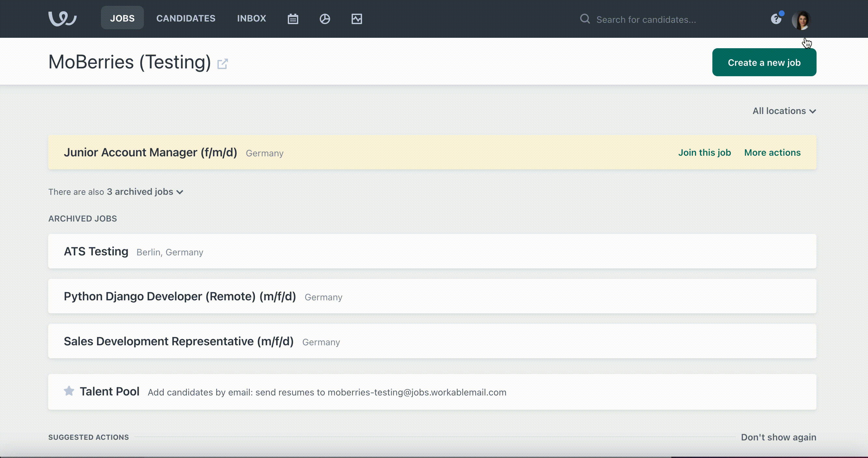This screenshot has width=868, height=458.
Task: Click Don't show again link
Action: point(778,437)
